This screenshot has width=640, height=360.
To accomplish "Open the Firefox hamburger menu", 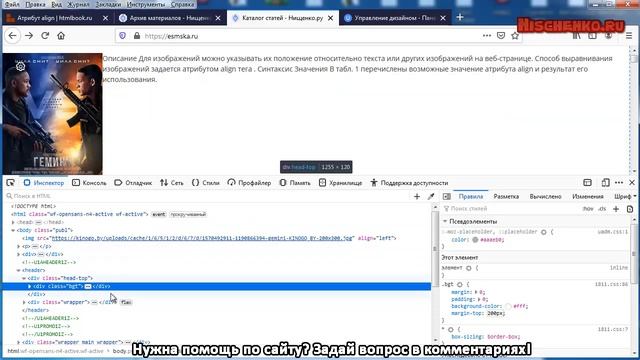I will click(629, 36).
